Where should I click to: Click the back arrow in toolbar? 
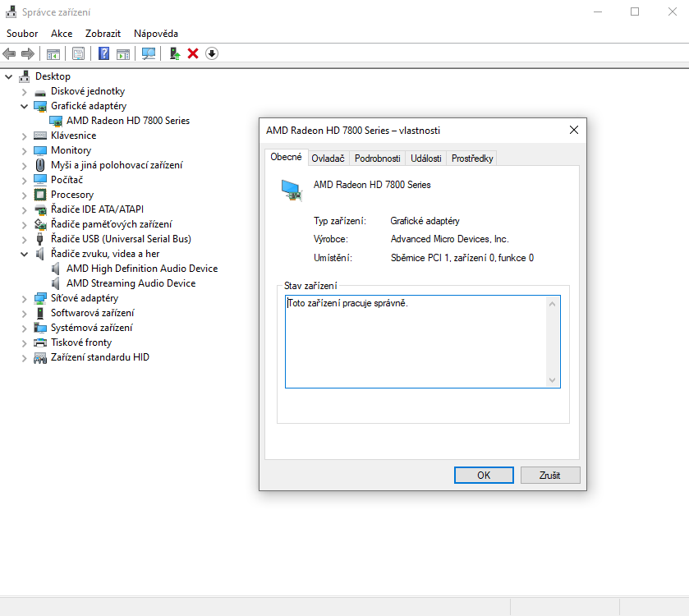point(10,53)
